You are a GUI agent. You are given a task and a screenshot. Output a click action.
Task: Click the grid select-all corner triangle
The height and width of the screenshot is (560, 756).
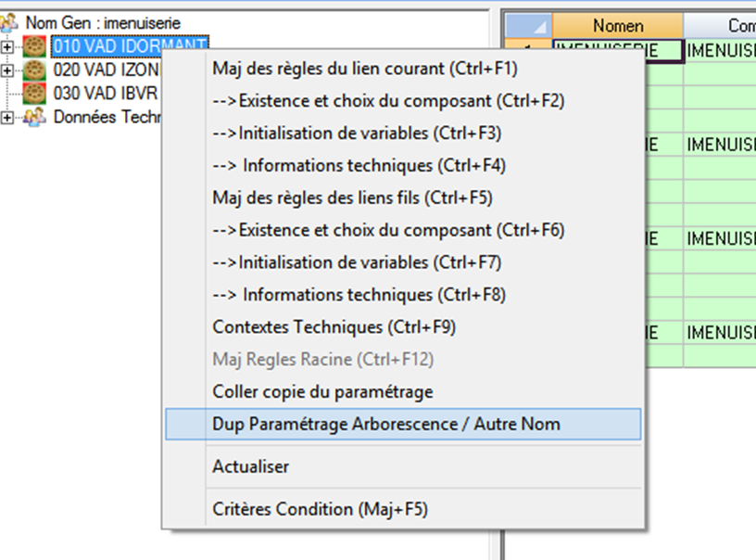530,26
